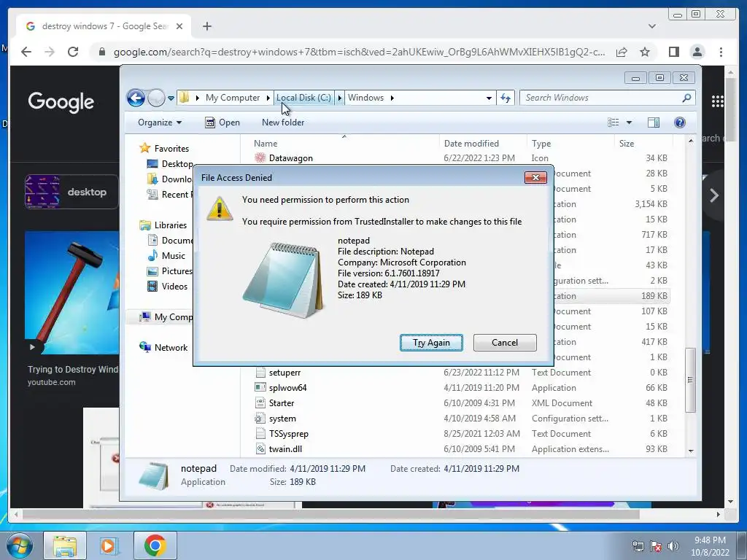Screen dimensions: 747x560
Task: Click Chrome address bar URL
Action: pyautogui.click(x=359, y=52)
